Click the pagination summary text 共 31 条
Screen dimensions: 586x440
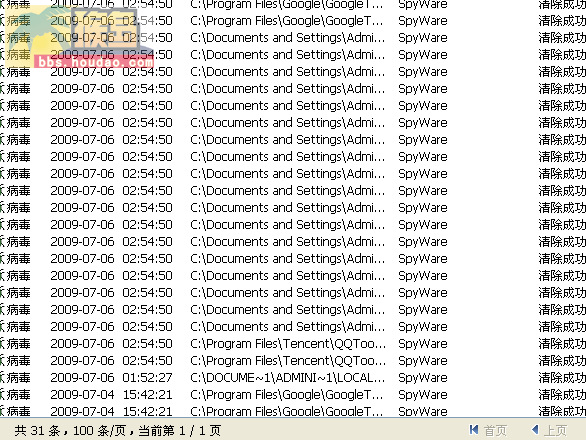(37, 431)
